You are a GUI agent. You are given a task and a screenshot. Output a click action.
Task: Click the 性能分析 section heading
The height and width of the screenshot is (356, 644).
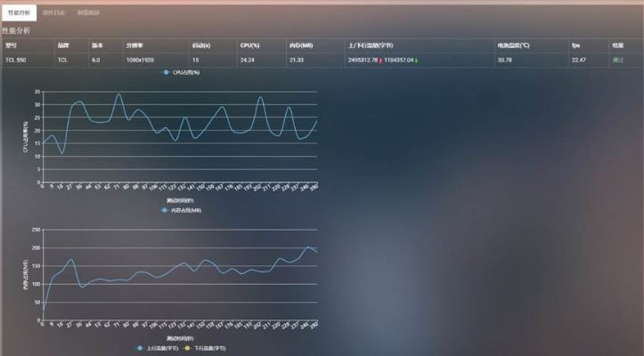tap(15, 30)
